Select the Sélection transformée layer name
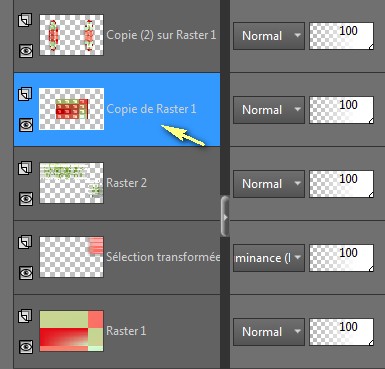 click(x=163, y=257)
